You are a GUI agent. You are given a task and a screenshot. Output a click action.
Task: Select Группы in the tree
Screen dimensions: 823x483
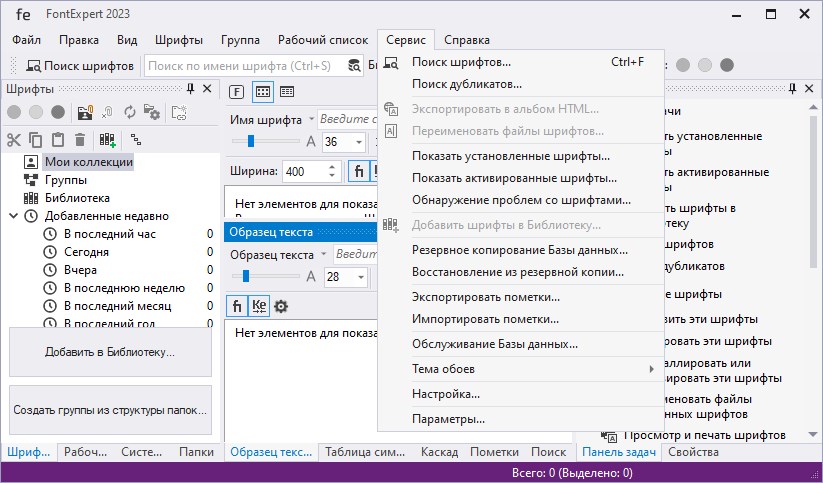(x=66, y=180)
